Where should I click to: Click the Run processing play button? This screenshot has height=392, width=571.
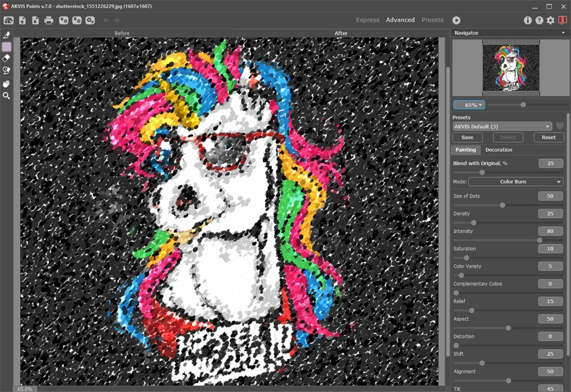pos(456,20)
